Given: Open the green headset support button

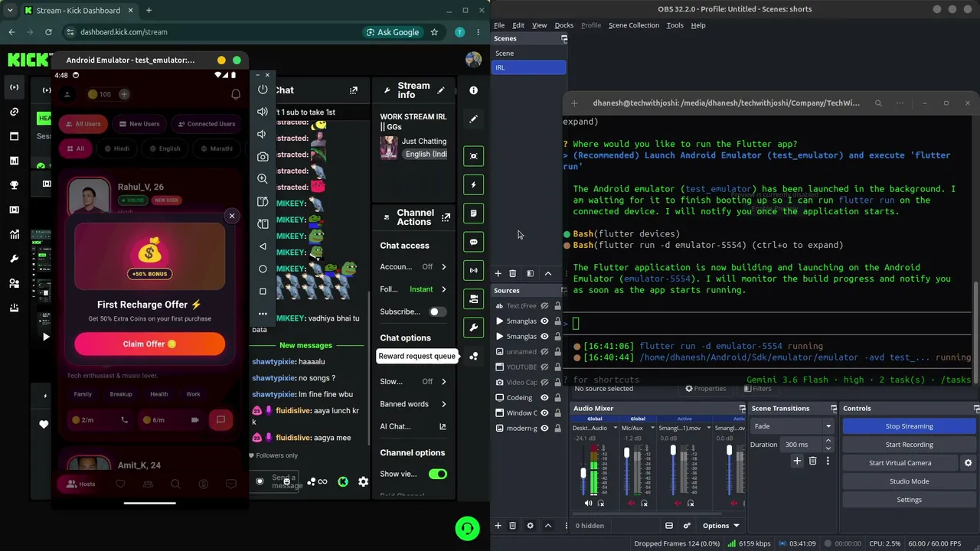Looking at the screenshot, I should coord(467,528).
